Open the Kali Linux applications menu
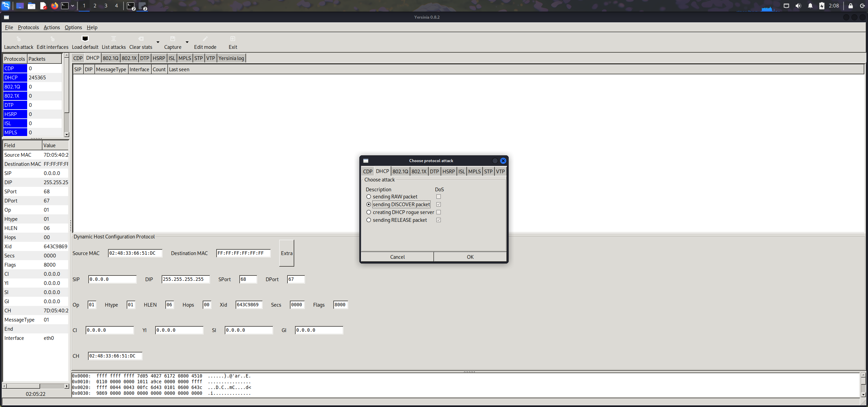Screen dimensions: 868x407 pos(6,5)
